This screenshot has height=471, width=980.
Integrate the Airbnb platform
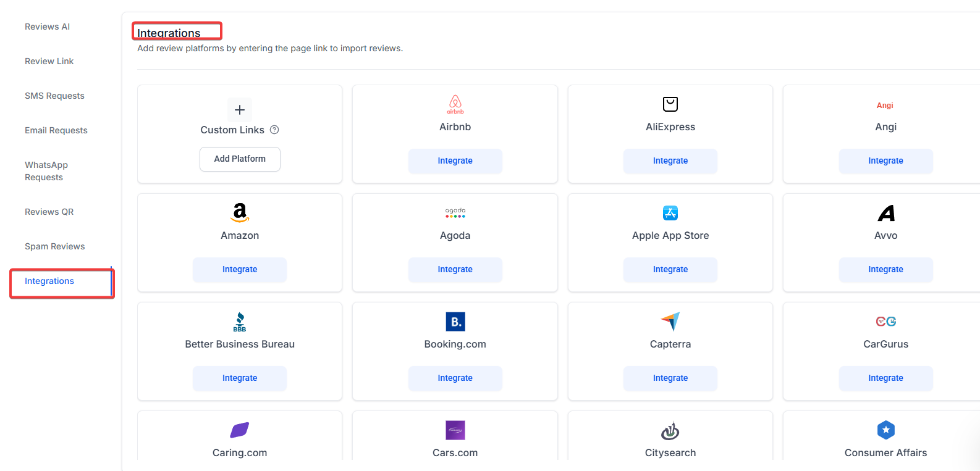click(x=455, y=161)
